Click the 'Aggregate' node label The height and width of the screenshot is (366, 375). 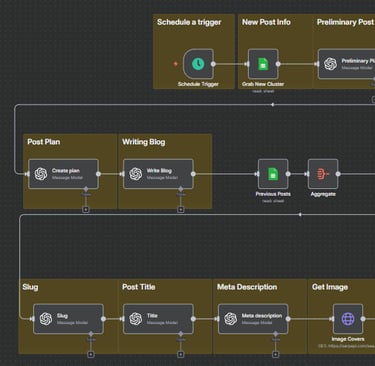point(323,194)
